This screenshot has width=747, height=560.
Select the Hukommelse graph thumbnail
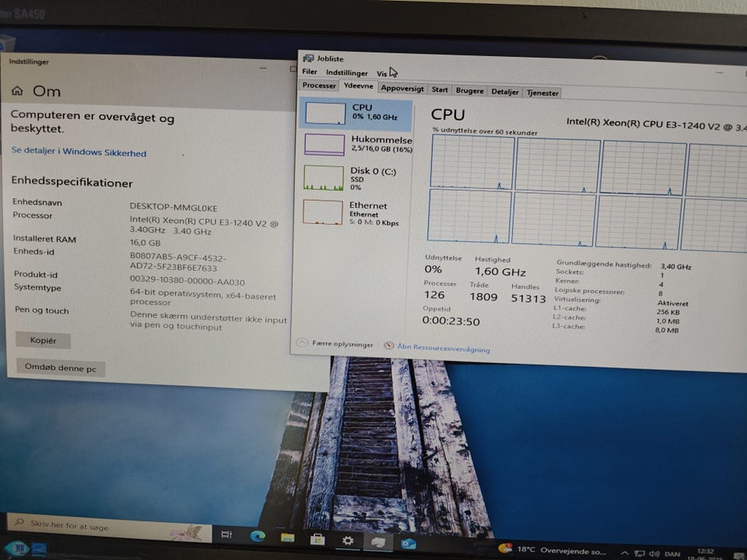324,145
